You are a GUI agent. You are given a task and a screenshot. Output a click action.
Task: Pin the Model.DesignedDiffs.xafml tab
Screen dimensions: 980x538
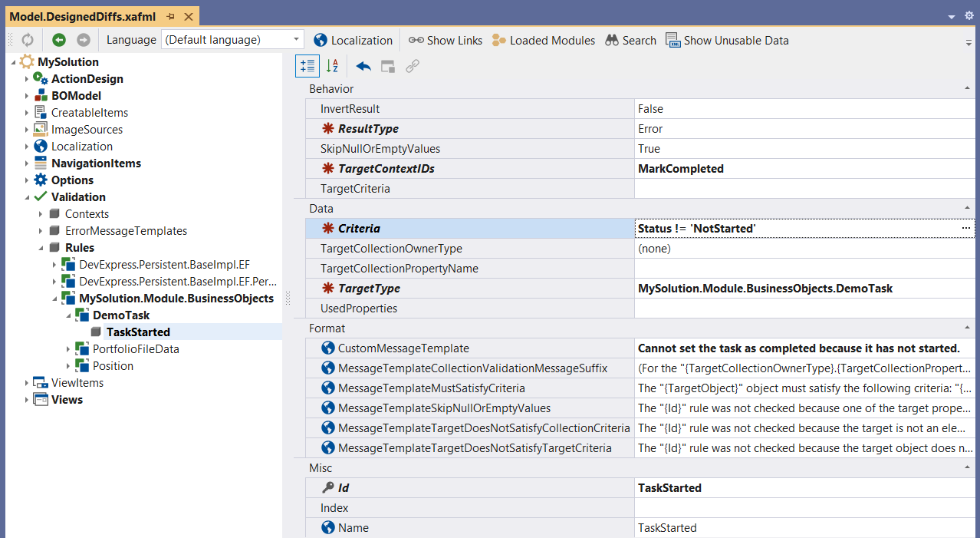[x=170, y=16]
